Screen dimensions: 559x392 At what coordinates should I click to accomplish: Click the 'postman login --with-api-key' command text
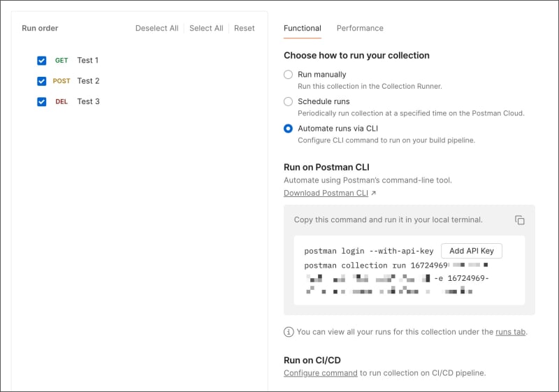[369, 252]
